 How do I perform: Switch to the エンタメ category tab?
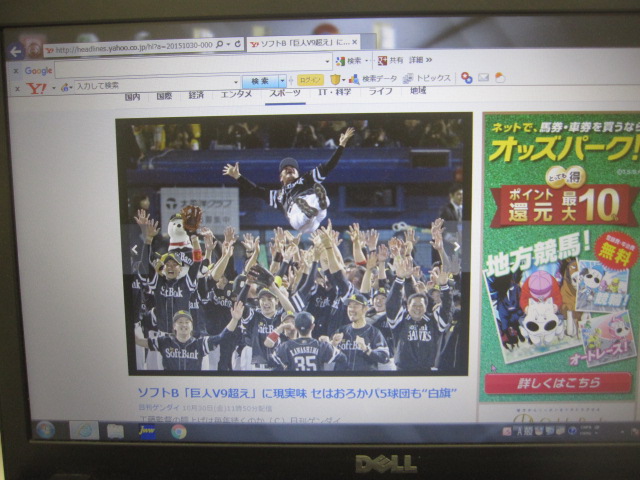(237, 94)
